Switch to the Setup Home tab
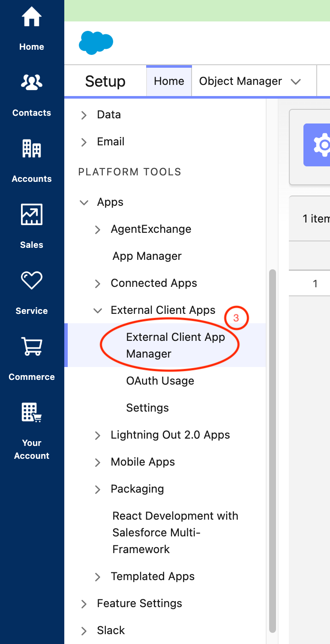The height and width of the screenshot is (644, 330). coord(169,81)
